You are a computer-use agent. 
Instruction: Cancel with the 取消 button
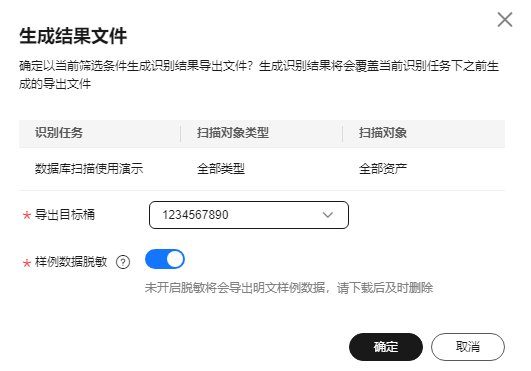point(468,347)
